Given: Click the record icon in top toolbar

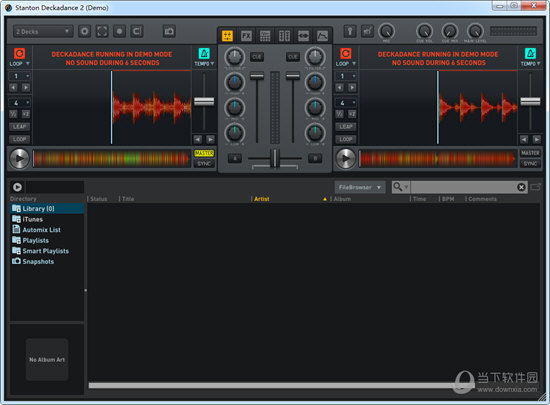Looking at the screenshot, I should pyautogui.click(x=119, y=32).
